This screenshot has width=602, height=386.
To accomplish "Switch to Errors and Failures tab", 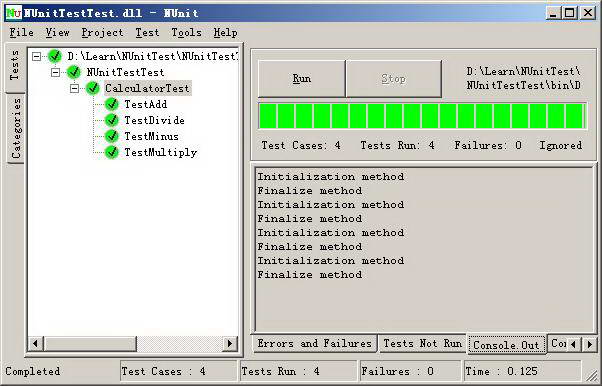I will 315,343.
